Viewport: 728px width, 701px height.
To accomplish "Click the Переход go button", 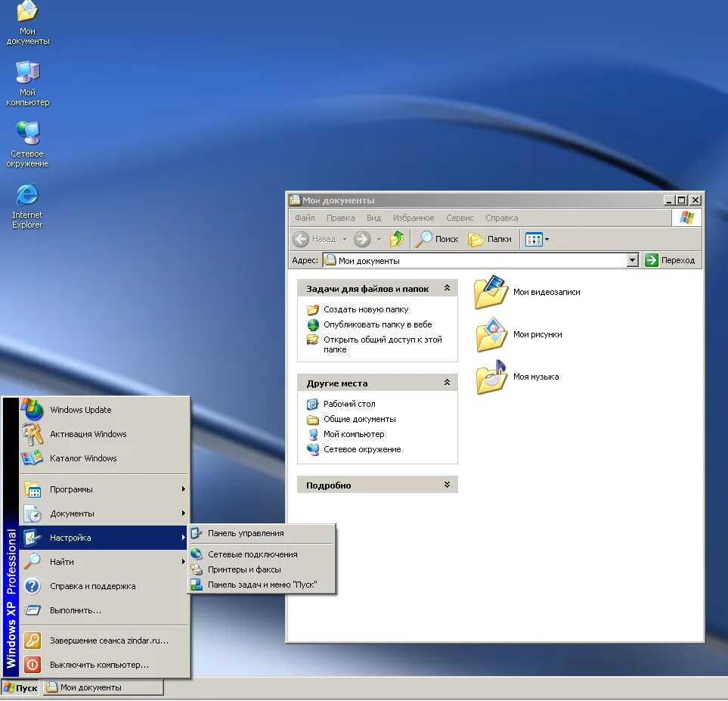I will coord(670,260).
